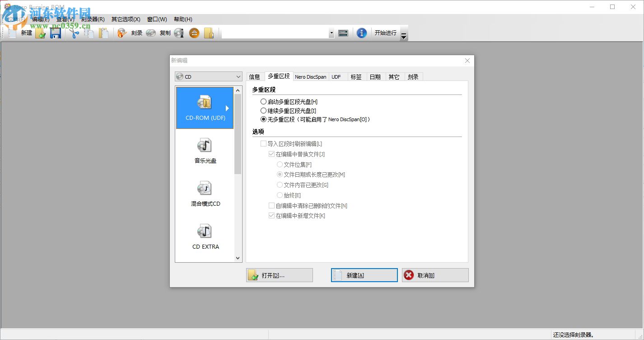Switch to the 日期 tab

(x=375, y=77)
